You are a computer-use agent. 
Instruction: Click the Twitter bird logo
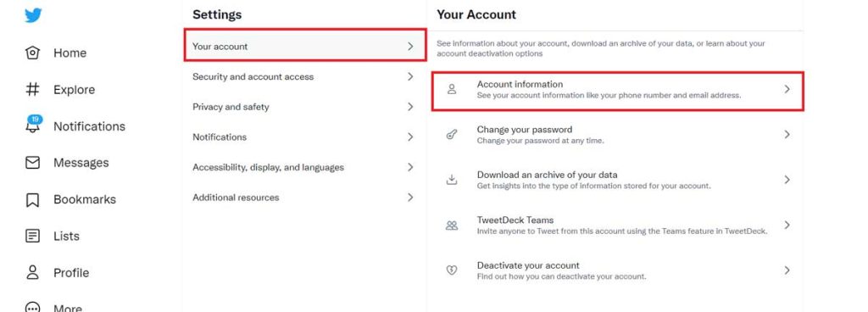click(33, 15)
